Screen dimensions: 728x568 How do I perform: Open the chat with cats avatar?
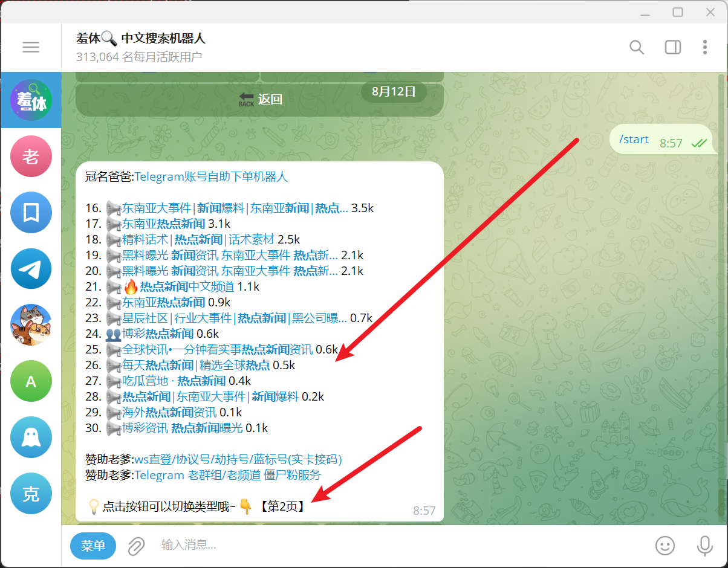[31, 324]
